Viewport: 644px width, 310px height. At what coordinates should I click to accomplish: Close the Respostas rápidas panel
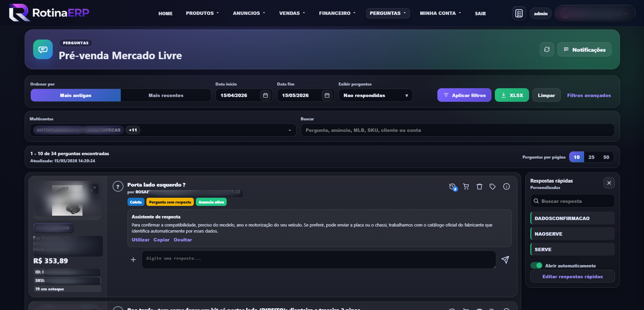(x=609, y=183)
